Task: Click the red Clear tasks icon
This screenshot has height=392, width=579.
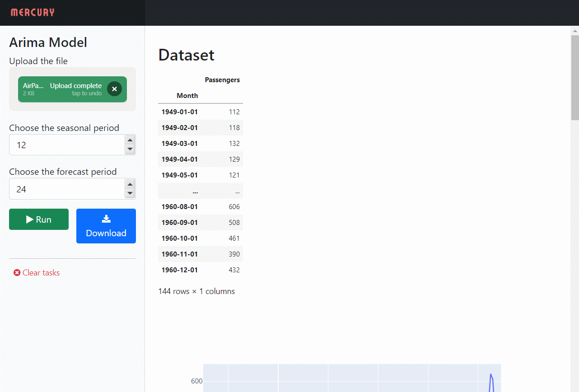Action: (x=17, y=273)
